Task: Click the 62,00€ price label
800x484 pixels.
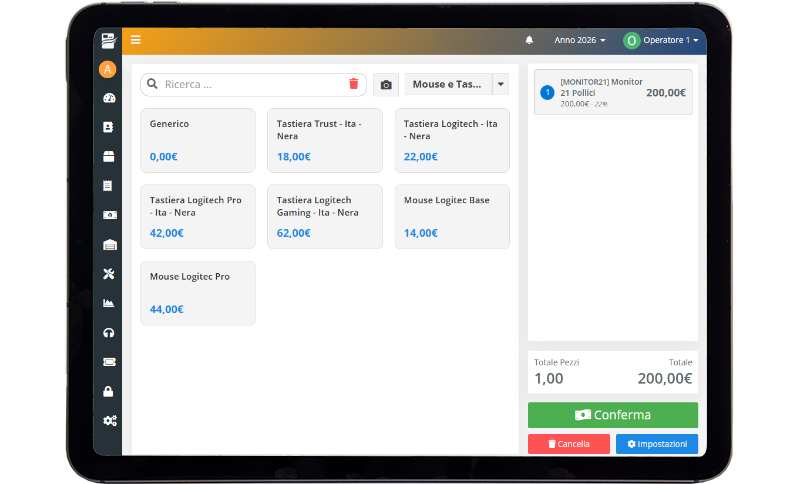Action: click(293, 233)
